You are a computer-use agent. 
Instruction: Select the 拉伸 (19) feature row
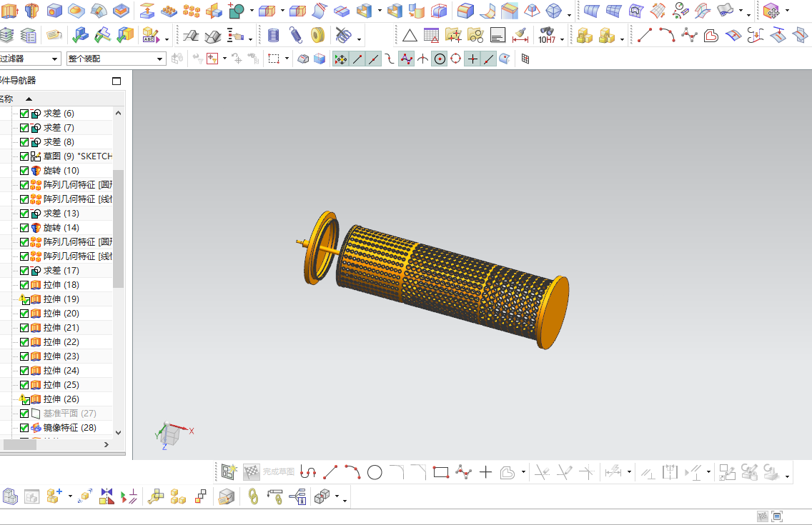(x=61, y=299)
